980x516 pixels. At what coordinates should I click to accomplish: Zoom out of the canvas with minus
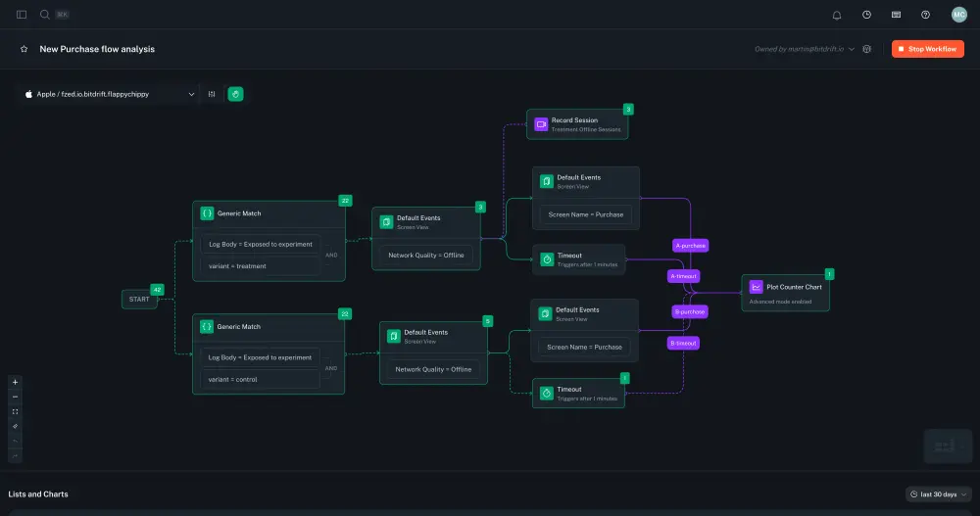15,397
